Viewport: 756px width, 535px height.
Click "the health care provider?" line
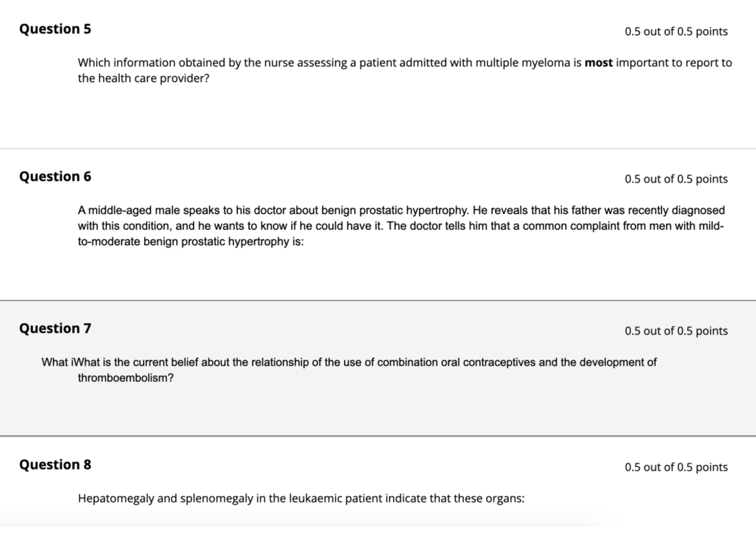[x=143, y=80]
